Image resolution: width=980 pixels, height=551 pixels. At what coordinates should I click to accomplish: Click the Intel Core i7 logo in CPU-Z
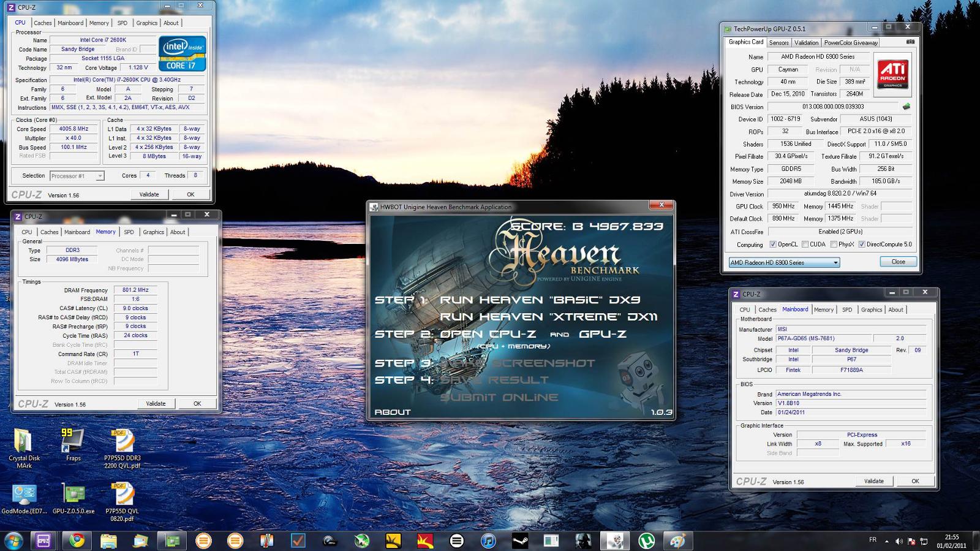point(182,54)
